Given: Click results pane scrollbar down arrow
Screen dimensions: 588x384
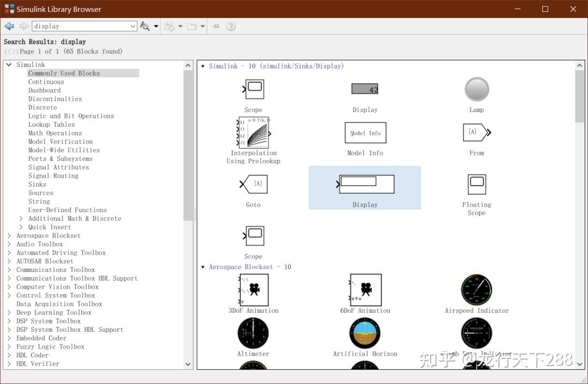Looking at the screenshot, I should point(580,364).
